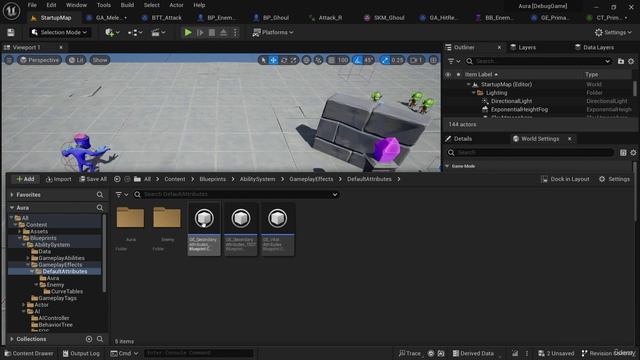Click Content Browser history back icon
This screenshot has width=640, height=360.
(x=117, y=179)
